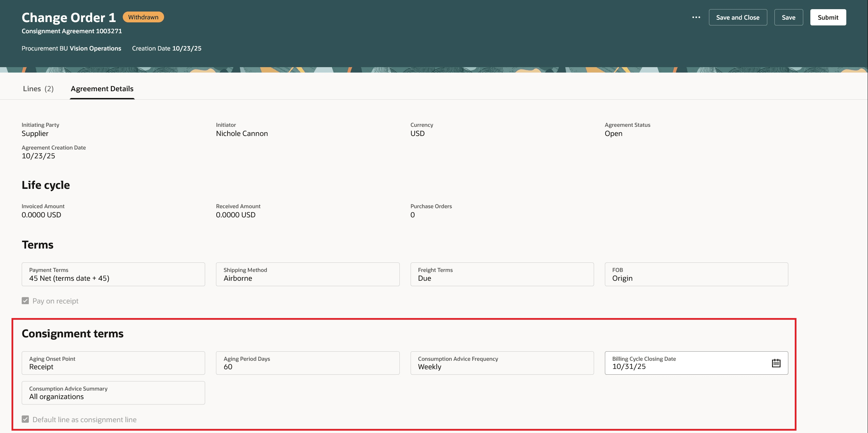Switch to the Agreement Details tab
868x433 pixels.
coord(102,88)
